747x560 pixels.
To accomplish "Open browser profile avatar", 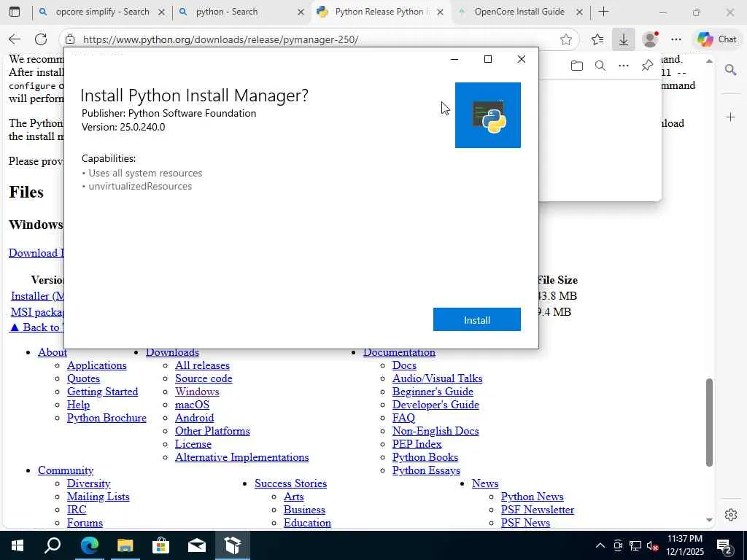I will click(x=650, y=39).
